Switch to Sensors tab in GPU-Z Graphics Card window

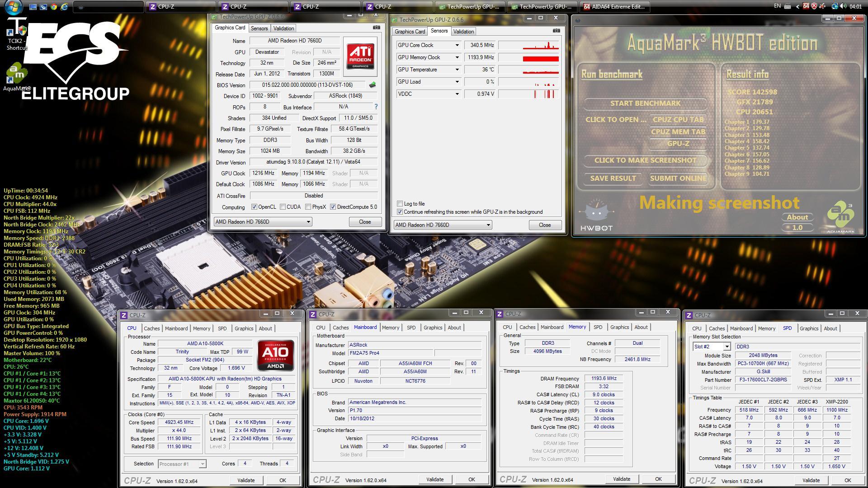[259, 28]
